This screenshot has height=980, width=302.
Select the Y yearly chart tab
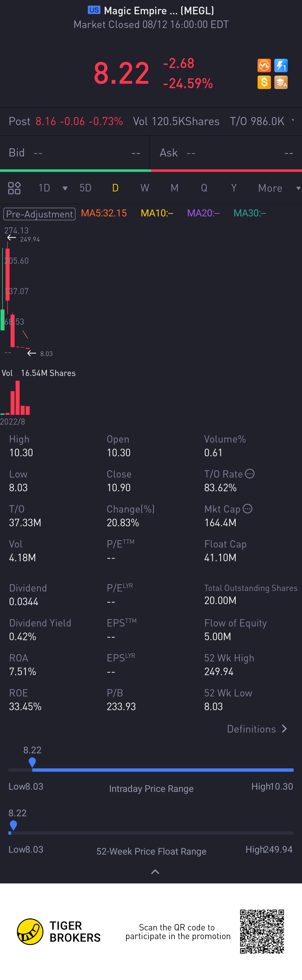coord(233,188)
